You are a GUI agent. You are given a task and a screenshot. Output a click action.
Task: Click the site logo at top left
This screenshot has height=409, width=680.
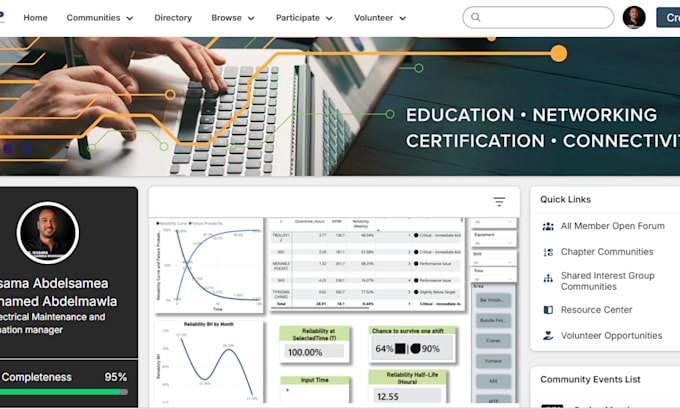pyautogui.click(x=2, y=17)
